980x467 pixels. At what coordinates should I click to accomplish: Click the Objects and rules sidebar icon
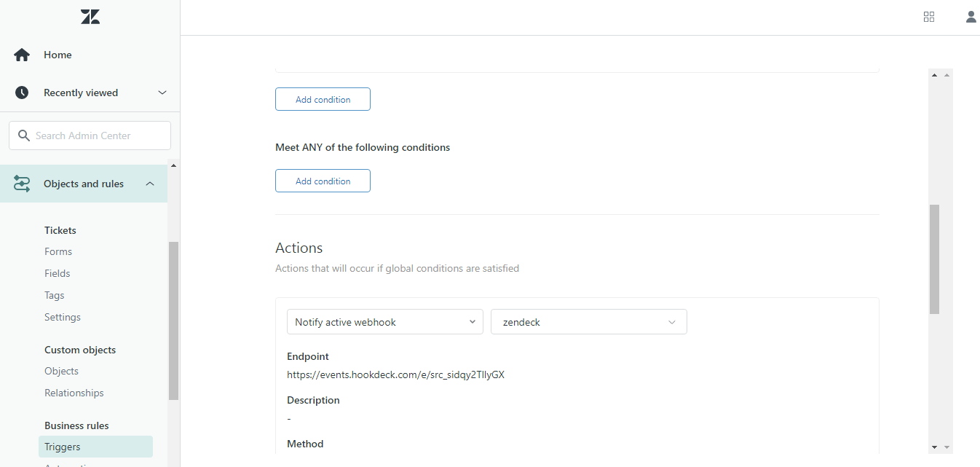(x=21, y=183)
